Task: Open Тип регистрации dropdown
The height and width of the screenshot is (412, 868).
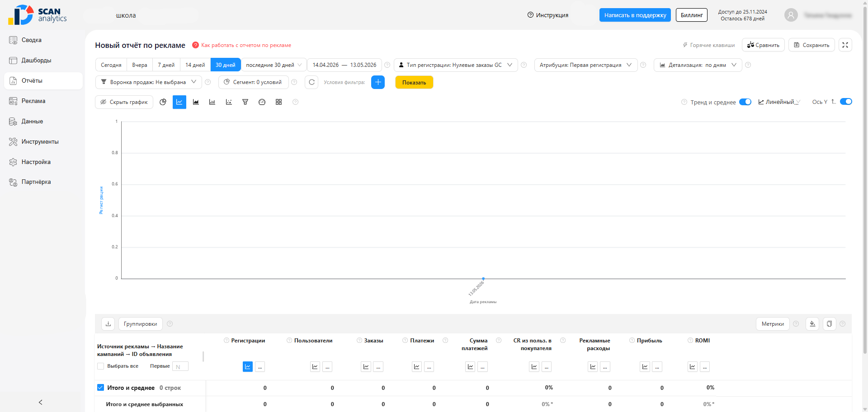Action: coord(456,65)
